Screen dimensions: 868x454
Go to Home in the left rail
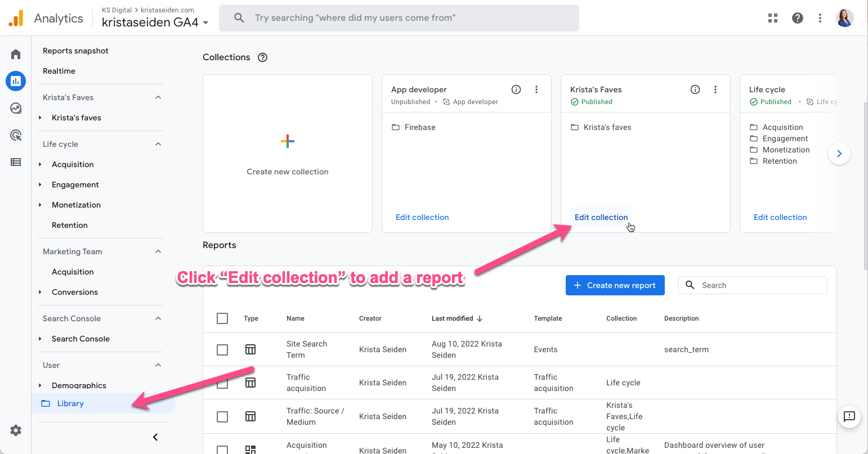16,54
